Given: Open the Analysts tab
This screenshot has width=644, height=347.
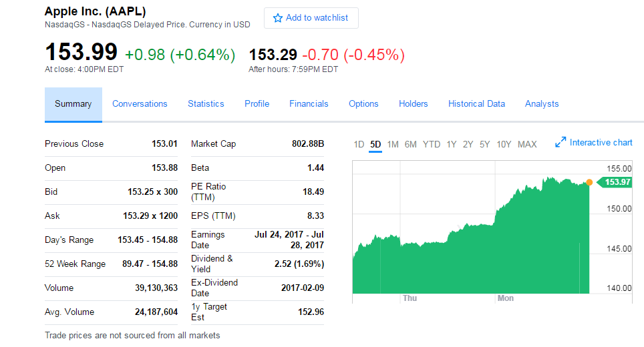Looking at the screenshot, I should (x=542, y=104).
